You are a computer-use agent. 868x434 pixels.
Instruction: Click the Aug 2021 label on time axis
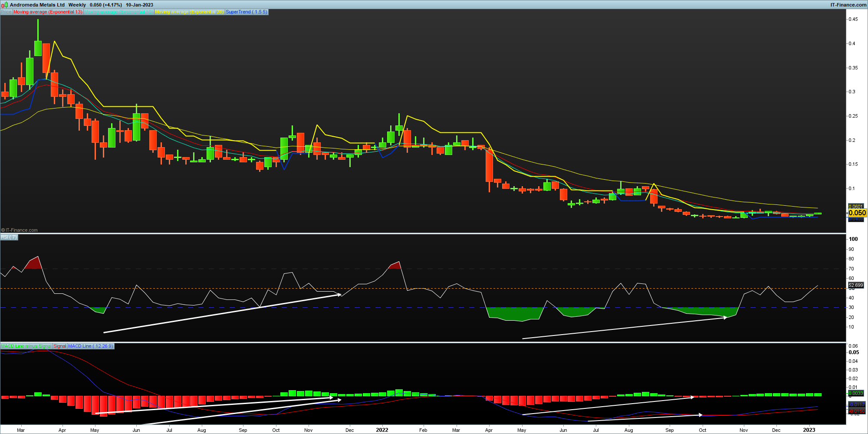201,430
